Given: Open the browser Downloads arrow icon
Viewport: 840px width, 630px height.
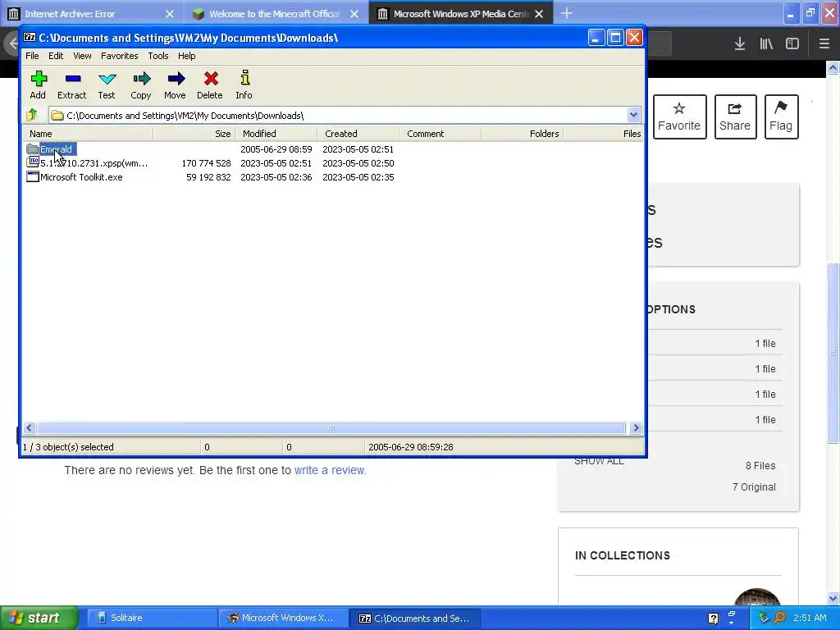Looking at the screenshot, I should click(740, 44).
